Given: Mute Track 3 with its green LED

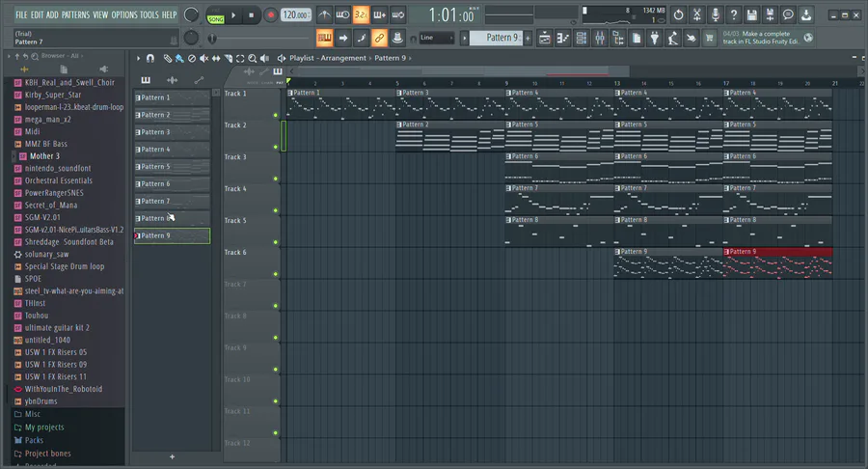Looking at the screenshot, I should [275, 179].
